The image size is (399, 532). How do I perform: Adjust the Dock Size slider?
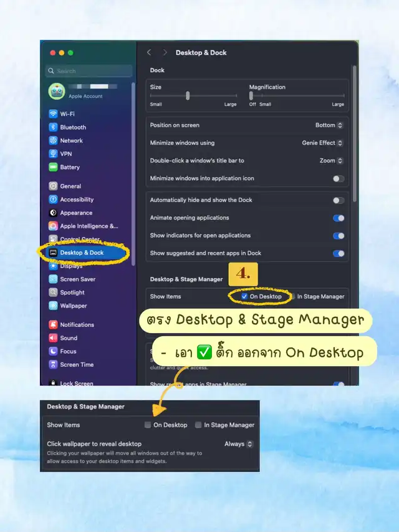click(x=188, y=96)
